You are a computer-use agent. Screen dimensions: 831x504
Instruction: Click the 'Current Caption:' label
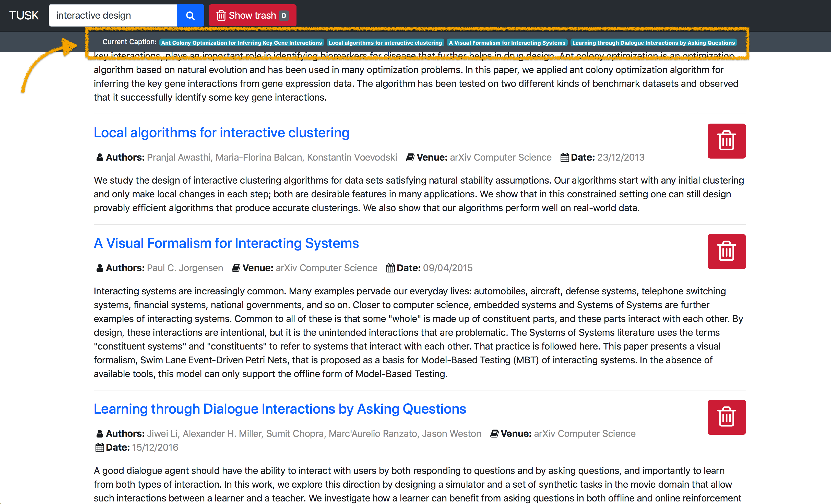click(x=129, y=42)
